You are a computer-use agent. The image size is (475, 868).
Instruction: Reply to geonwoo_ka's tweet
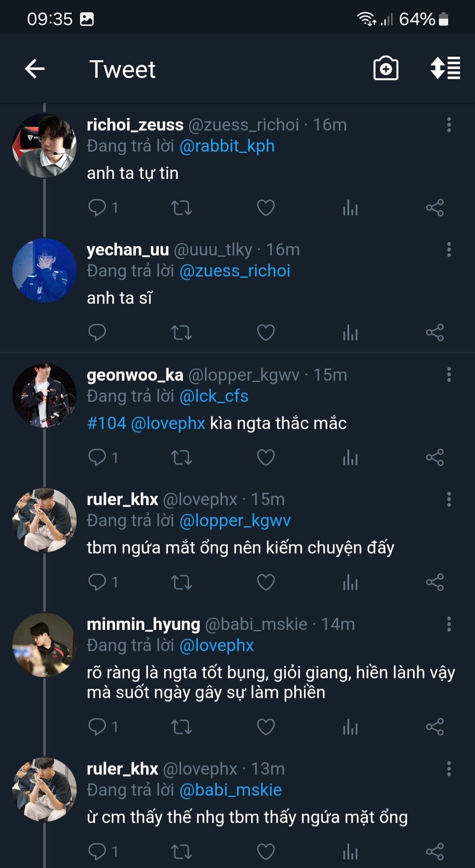tap(97, 458)
